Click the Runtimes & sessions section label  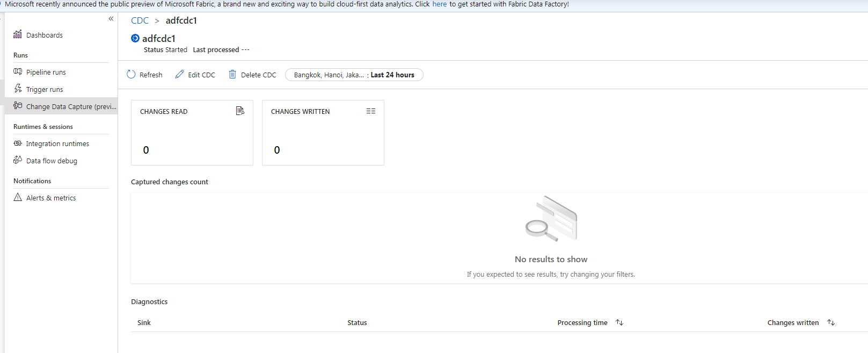click(x=43, y=127)
